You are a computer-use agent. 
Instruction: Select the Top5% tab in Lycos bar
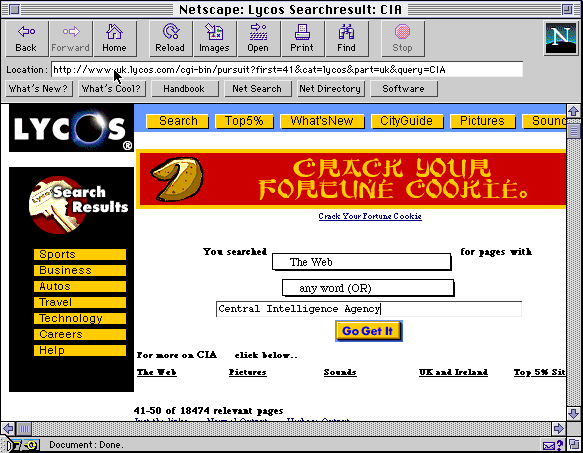pos(244,121)
